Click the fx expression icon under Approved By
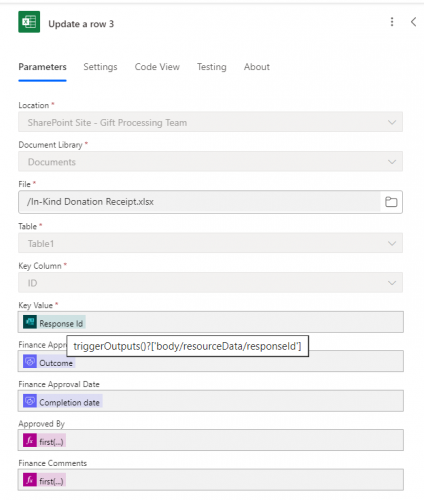The height and width of the screenshot is (500, 424). click(x=30, y=440)
